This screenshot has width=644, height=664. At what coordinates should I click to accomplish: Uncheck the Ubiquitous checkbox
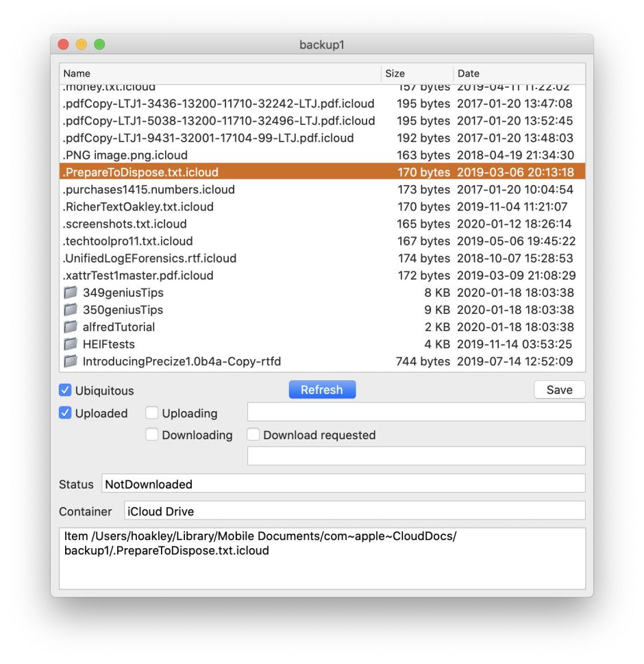66,391
